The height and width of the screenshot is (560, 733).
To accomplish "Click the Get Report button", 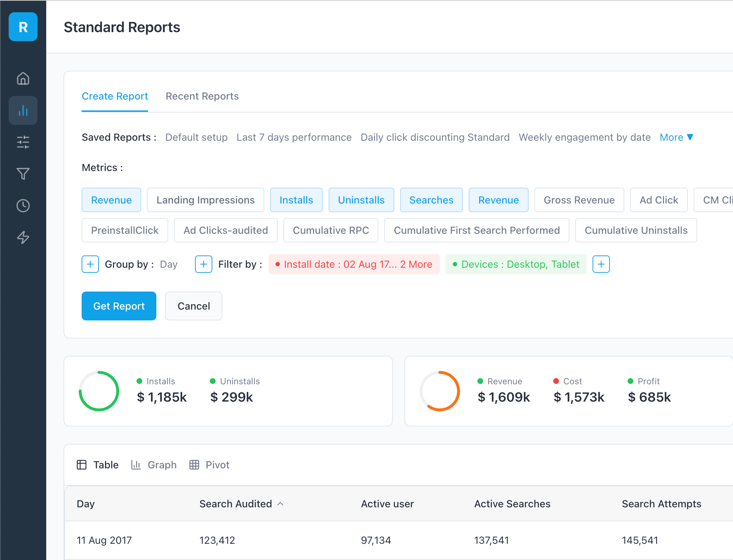I will (x=119, y=306).
